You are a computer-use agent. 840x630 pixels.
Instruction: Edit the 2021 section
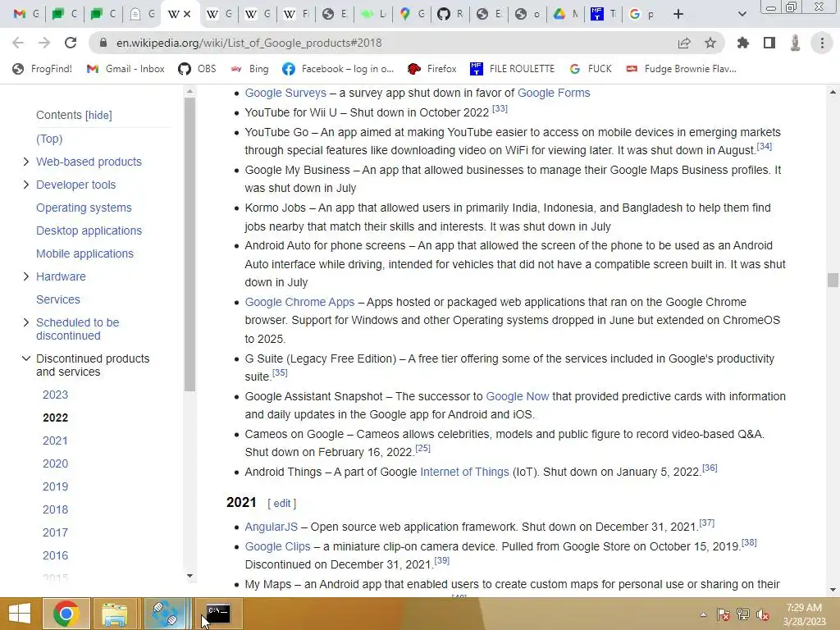(282, 504)
